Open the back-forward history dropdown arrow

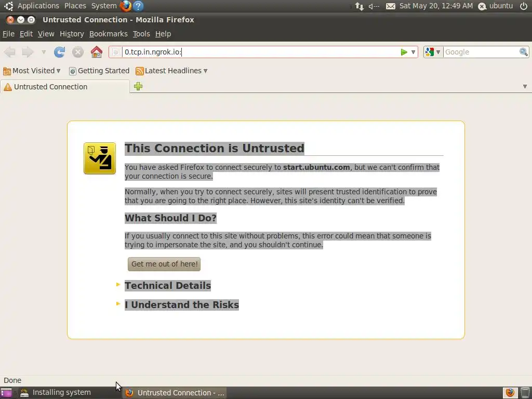pyautogui.click(x=44, y=52)
